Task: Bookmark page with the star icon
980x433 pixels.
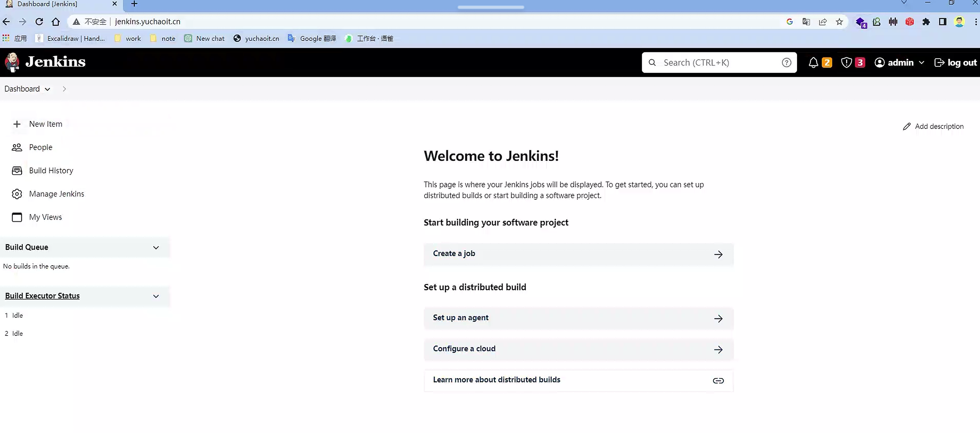Action: click(839, 22)
